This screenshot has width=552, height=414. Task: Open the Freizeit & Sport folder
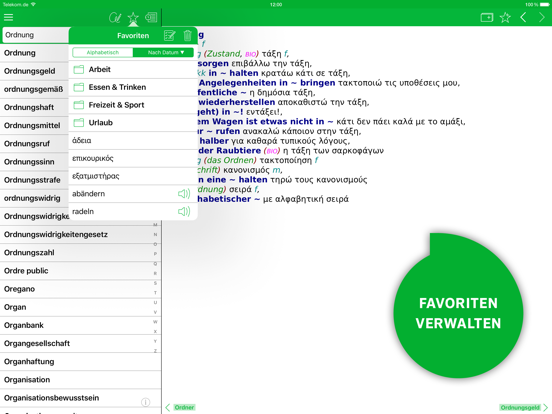click(x=133, y=105)
